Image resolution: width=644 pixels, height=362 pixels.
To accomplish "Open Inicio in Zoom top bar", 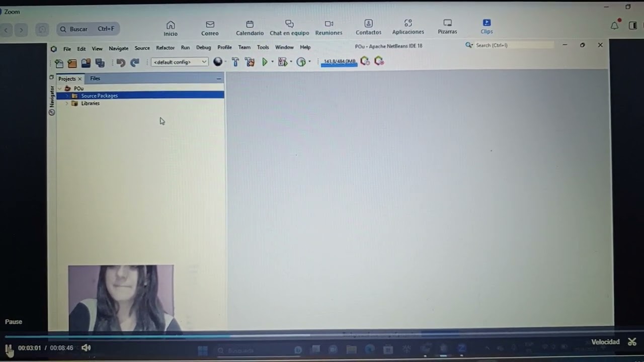I will pos(171,28).
